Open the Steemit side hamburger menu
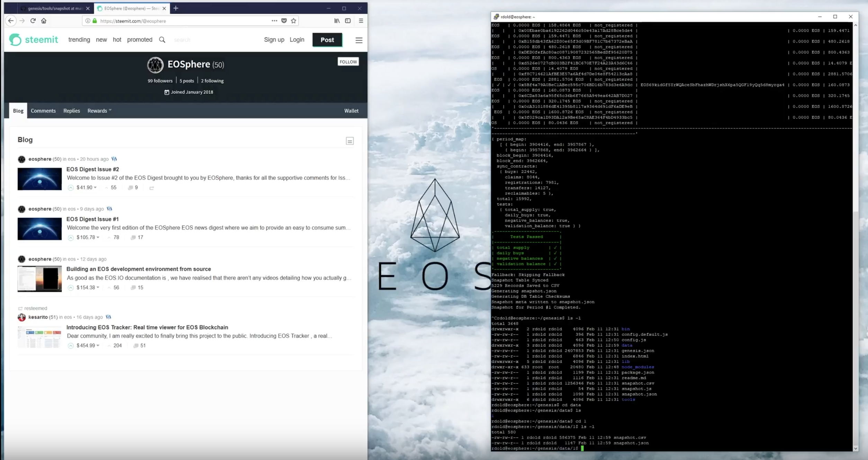The image size is (868, 460). click(x=359, y=40)
